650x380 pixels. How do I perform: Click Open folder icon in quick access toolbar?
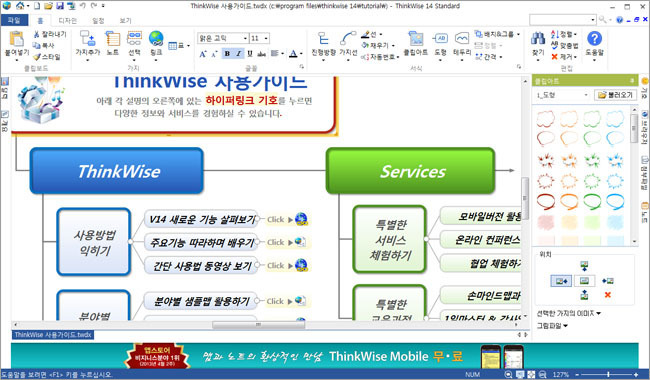point(49,6)
